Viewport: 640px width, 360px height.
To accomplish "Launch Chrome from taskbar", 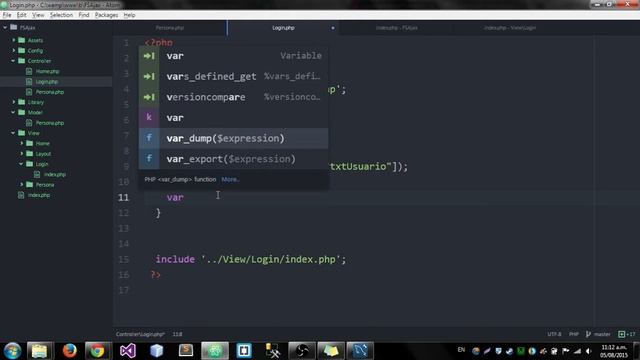I will [97, 351].
